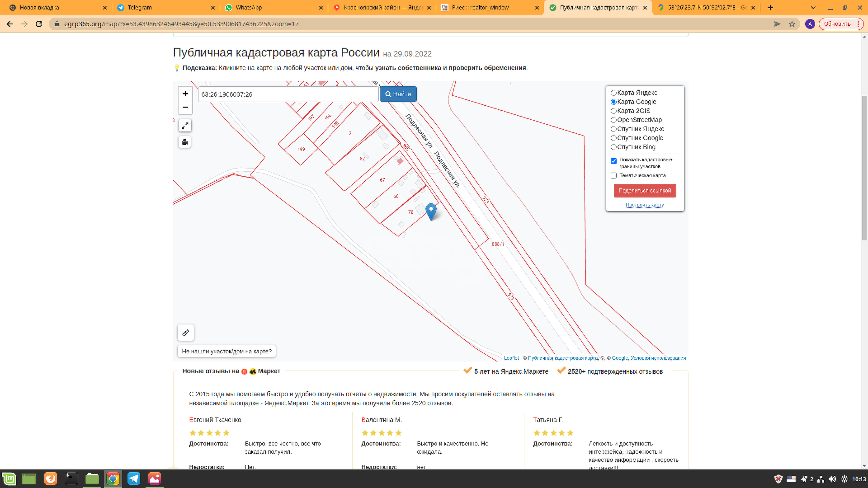Reload the page with refresh icon
This screenshot has height=488, width=868.
tap(39, 24)
